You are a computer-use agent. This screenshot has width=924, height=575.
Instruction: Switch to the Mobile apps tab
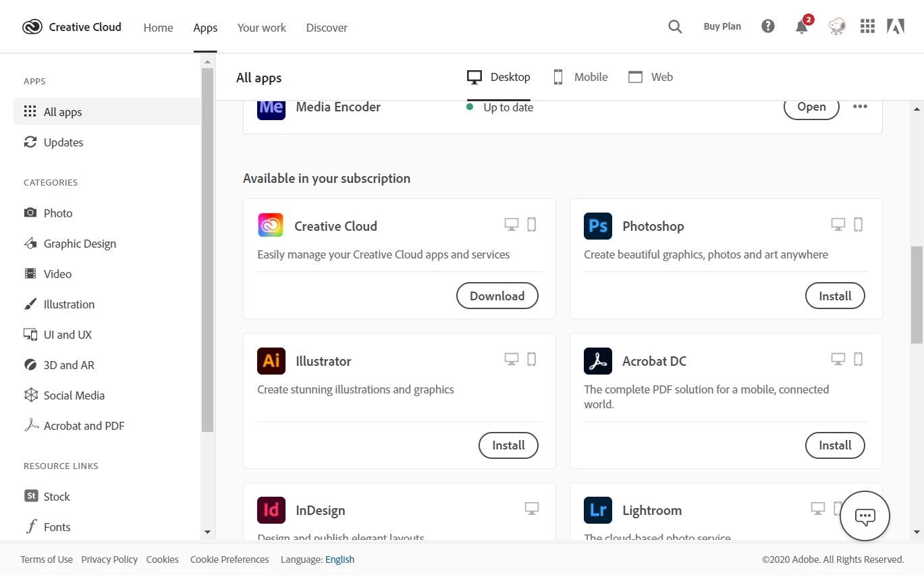point(580,77)
